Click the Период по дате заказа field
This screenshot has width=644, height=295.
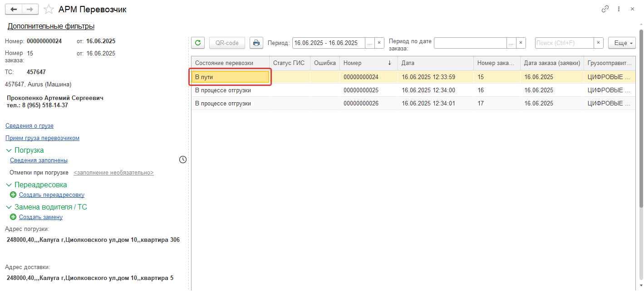coord(470,43)
